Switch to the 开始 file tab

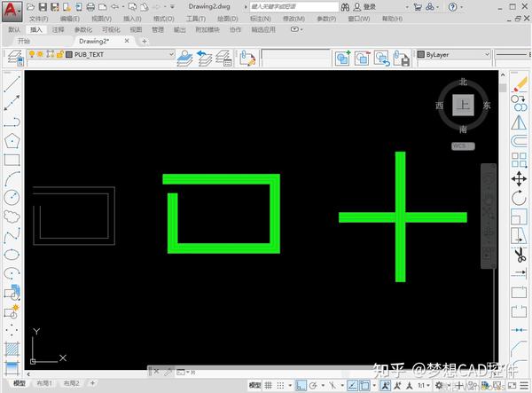(24, 41)
